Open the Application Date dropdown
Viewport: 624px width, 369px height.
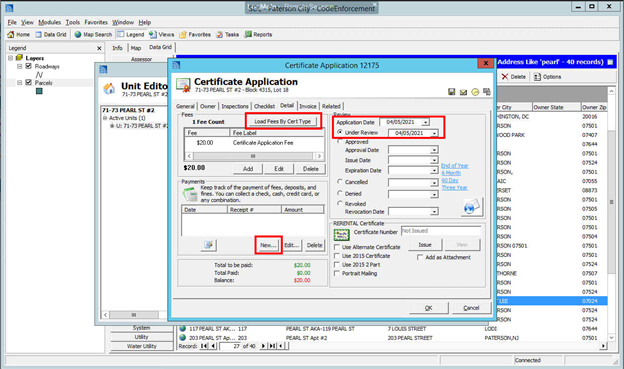(425, 123)
